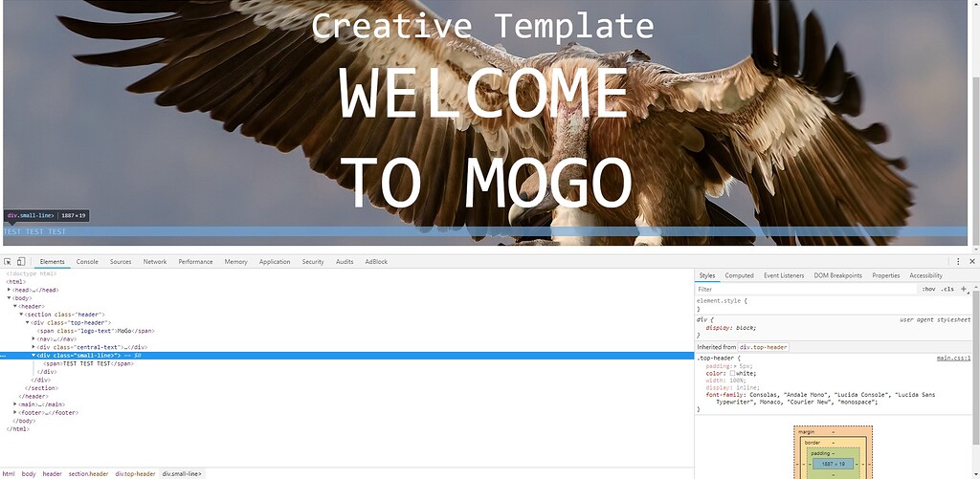Open the main.css:1 source link

(953, 358)
